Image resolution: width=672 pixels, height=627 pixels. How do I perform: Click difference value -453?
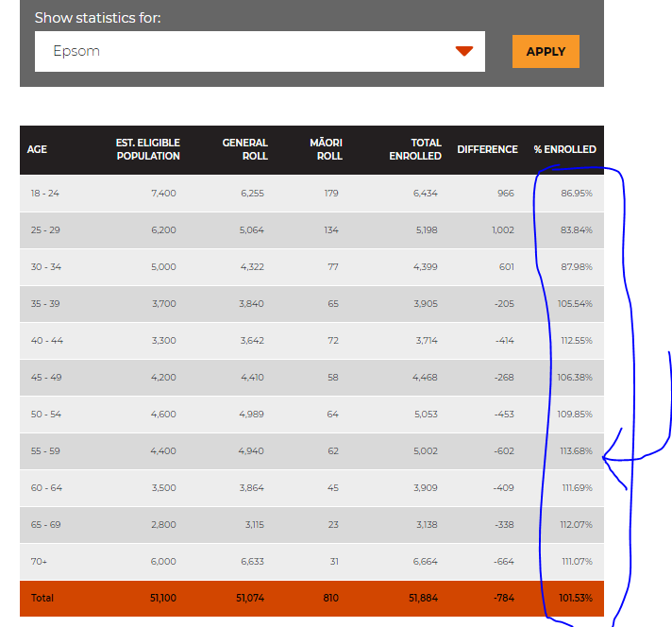point(504,415)
